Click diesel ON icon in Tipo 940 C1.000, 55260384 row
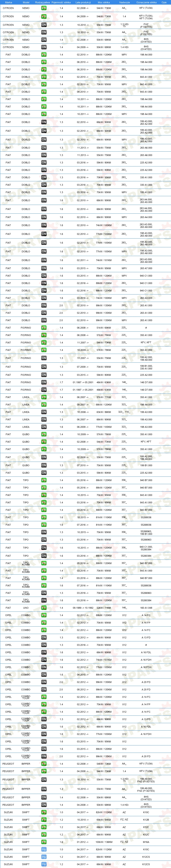Viewport: 171px width, 868px height. click(44, 547)
